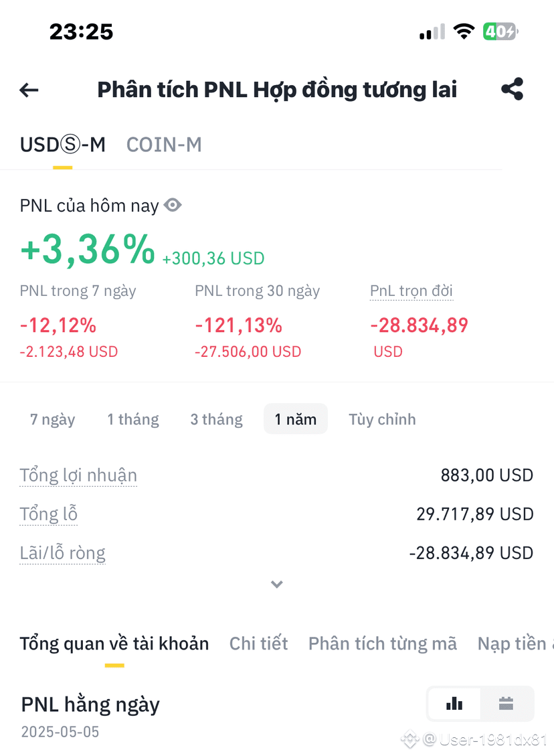Switch to calendar view icon
The image size is (554, 756).
point(506,704)
